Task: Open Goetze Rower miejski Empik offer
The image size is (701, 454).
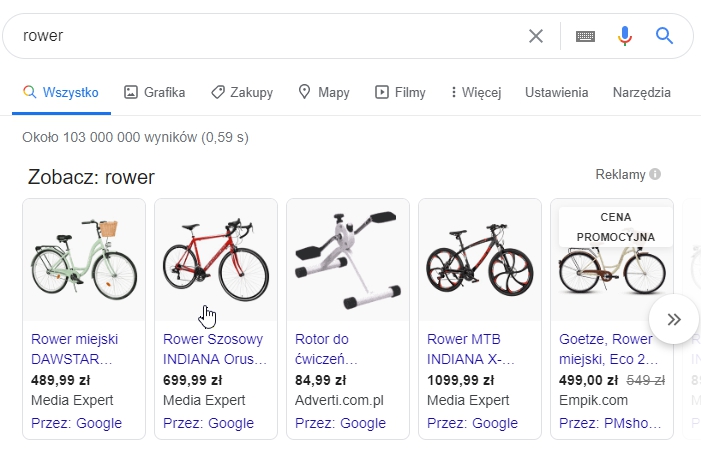Action: click(606, 349)
